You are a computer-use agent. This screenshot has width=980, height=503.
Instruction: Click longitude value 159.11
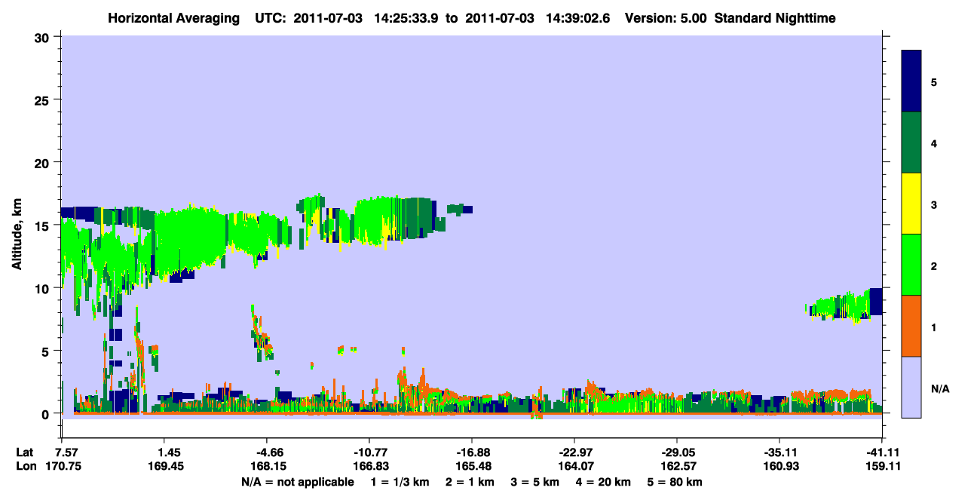[883, 466]
